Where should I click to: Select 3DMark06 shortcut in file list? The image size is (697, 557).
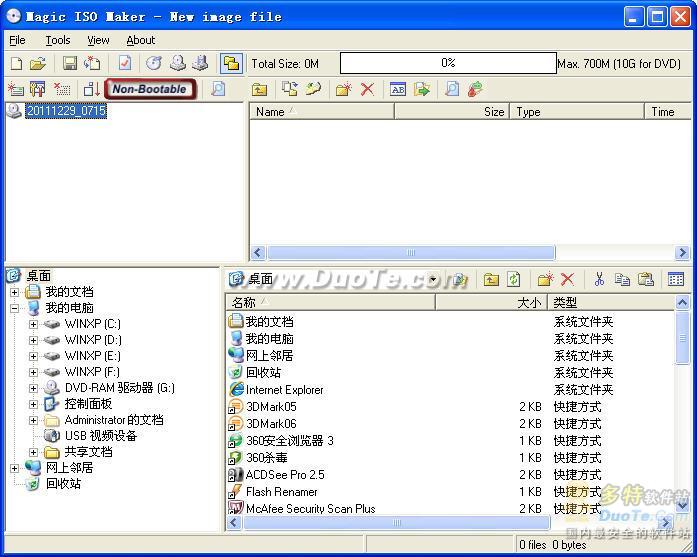(271, 424)
